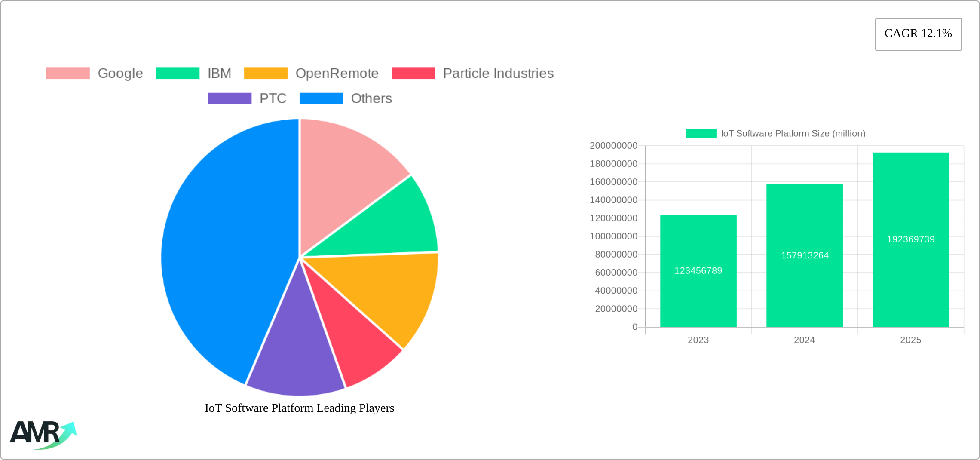This screenshot has width=980, height=460.
Task: Click the 192369739 bar value label
Action: (x=911, y=239)
